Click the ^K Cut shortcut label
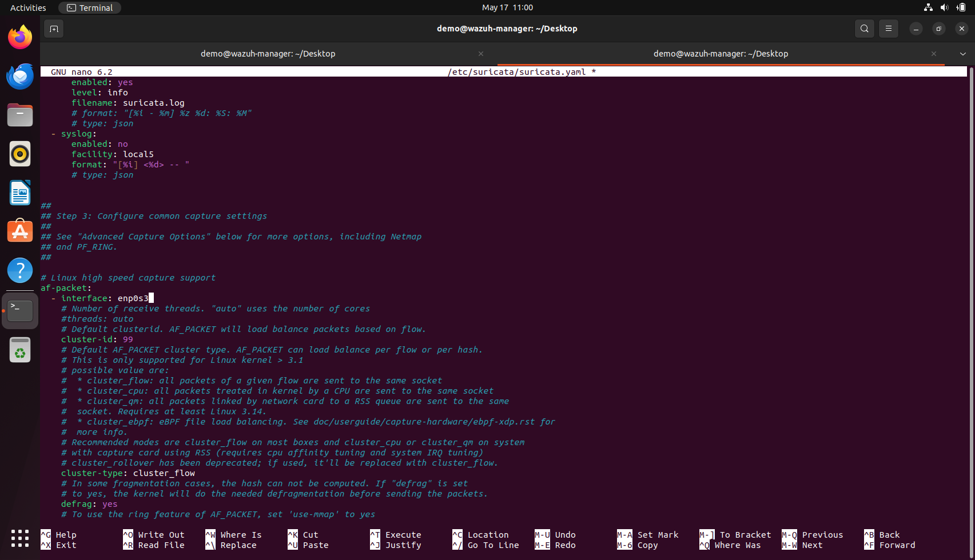Viewport: 975px width, 560px height. pyautogui.click(x=303, y=535)
